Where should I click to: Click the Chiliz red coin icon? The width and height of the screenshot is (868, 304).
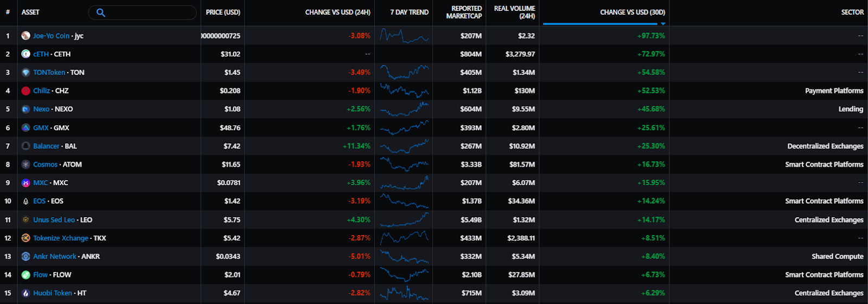pyautogui.click(x=25, y=91)
